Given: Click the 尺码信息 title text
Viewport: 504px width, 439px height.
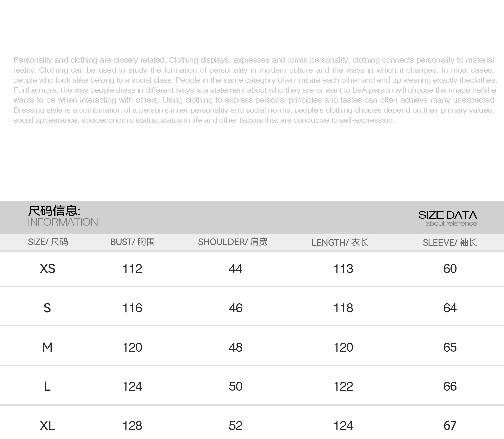Looking at the screenshot, I should pos(54,211).
